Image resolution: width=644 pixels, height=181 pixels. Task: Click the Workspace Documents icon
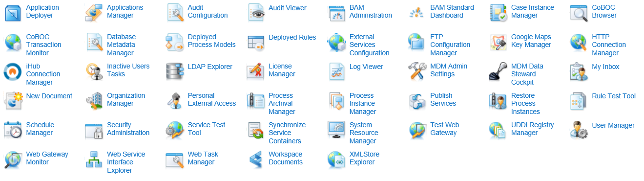(255, 159)
